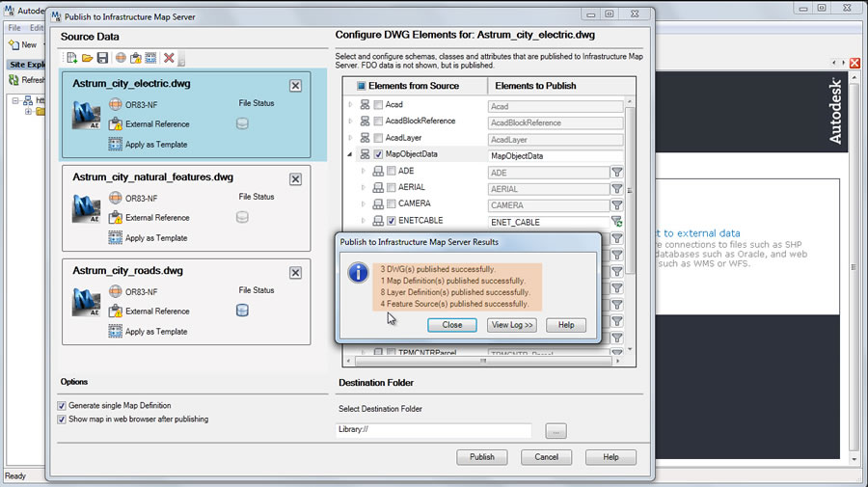Toggle the AcadBlockReference checkbox
This screenshot has width=868, height=487.
pos(378,122)
